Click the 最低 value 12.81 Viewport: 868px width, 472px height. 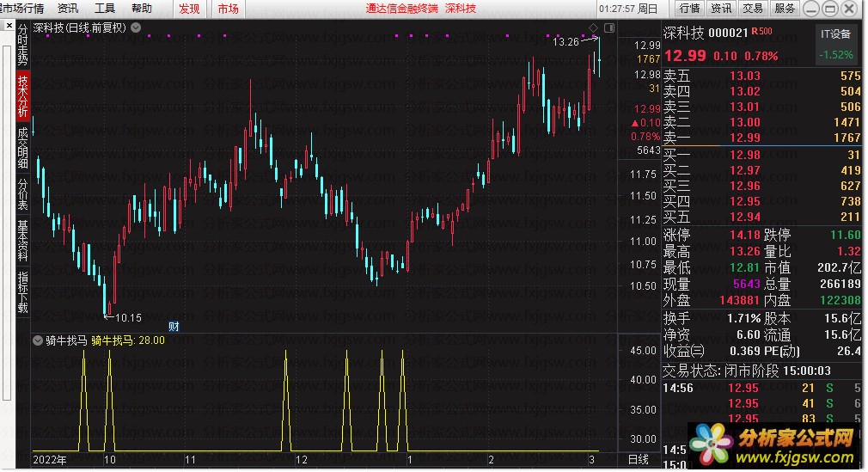click(744, 267)
